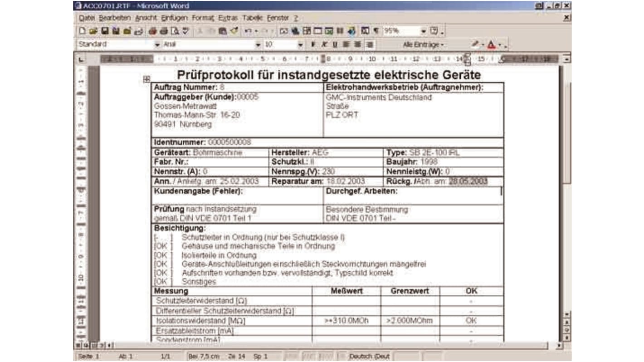Open the 95% zoom dropdown

(x=424, y=31)
